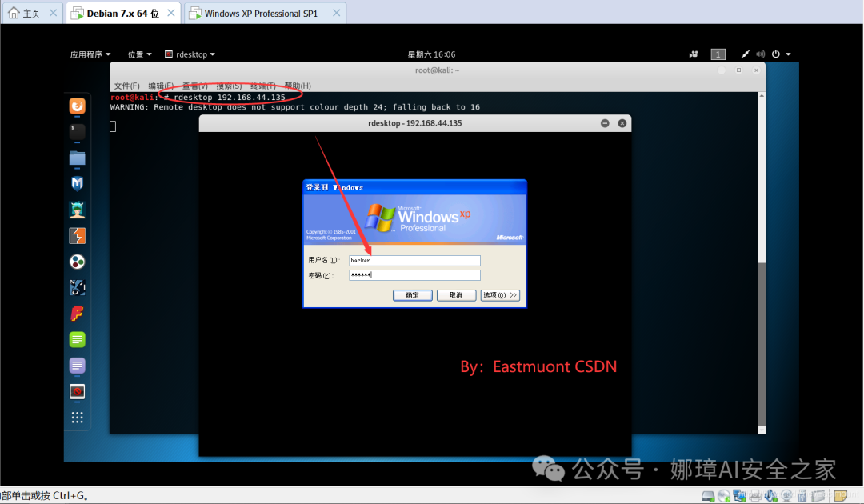
Task: Click the volume speaker icon in top bar
Action: click(x=761, y=54)
